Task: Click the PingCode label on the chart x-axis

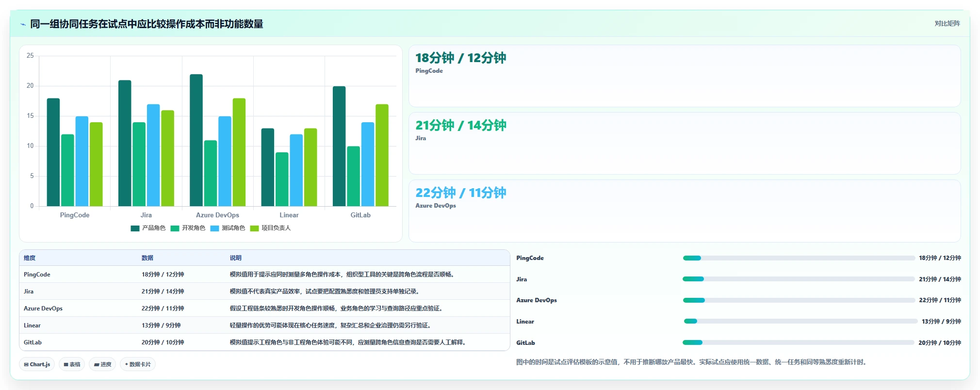Action: pos(75,215)
